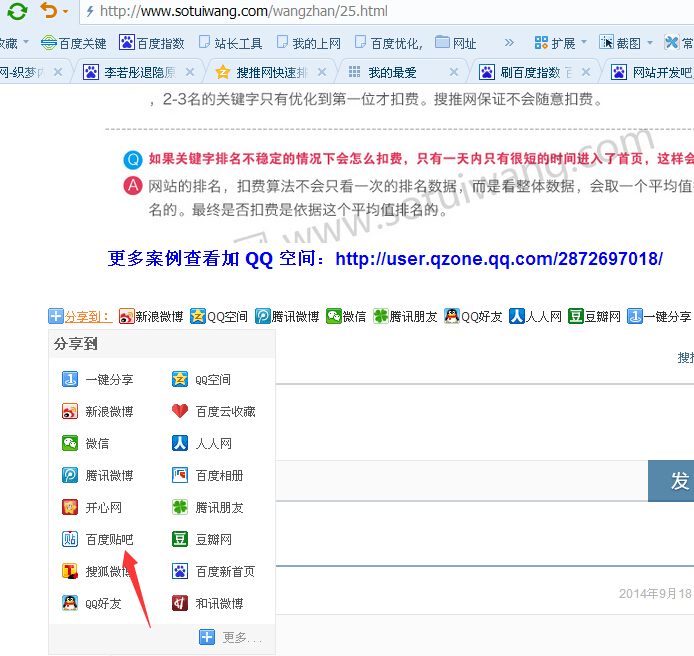Click the comment input field
Screen dimensions: 694x656
coord(462,481)
